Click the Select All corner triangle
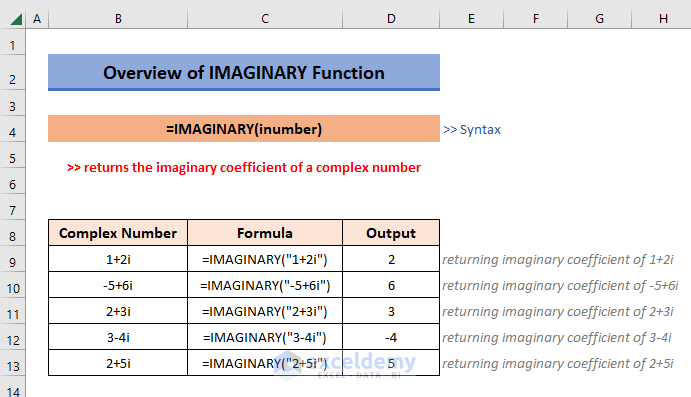Image resolution: width=691 pixels, height=397 pixels. [16, 19]
